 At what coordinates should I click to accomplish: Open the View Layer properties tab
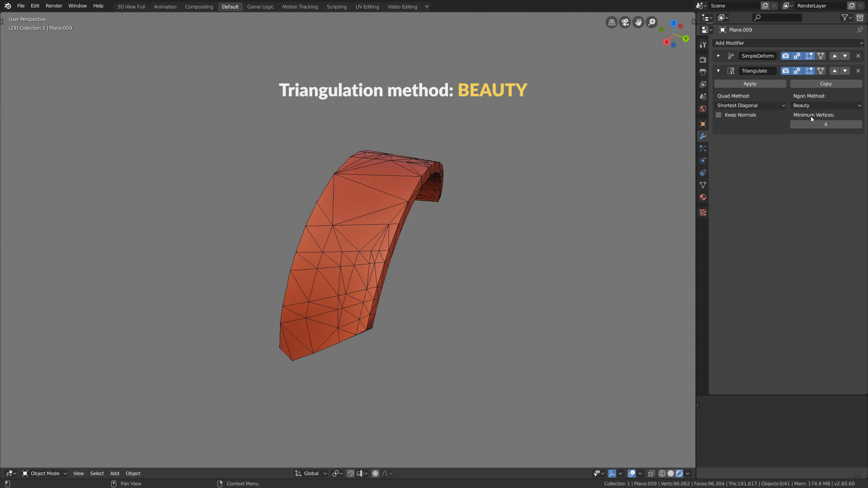pyautogui.click(x=703, y=84)
